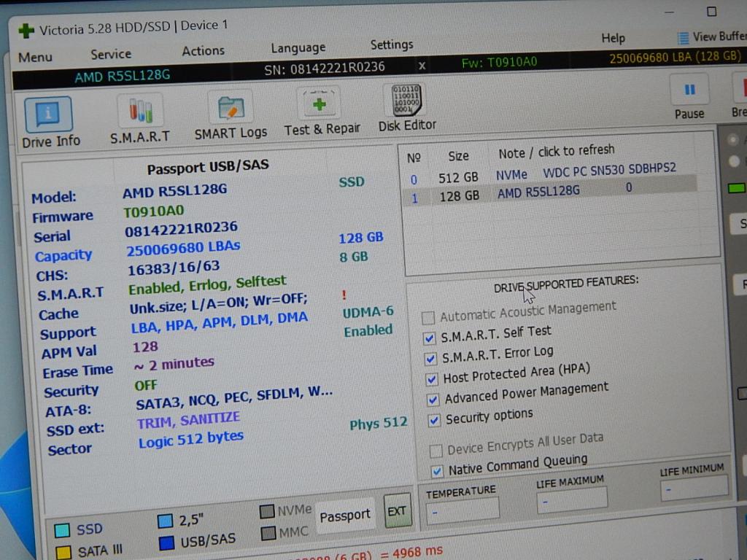Click the SATA III yellow legend swatch
Screen dimensions: 747x560
click(63, 553)
